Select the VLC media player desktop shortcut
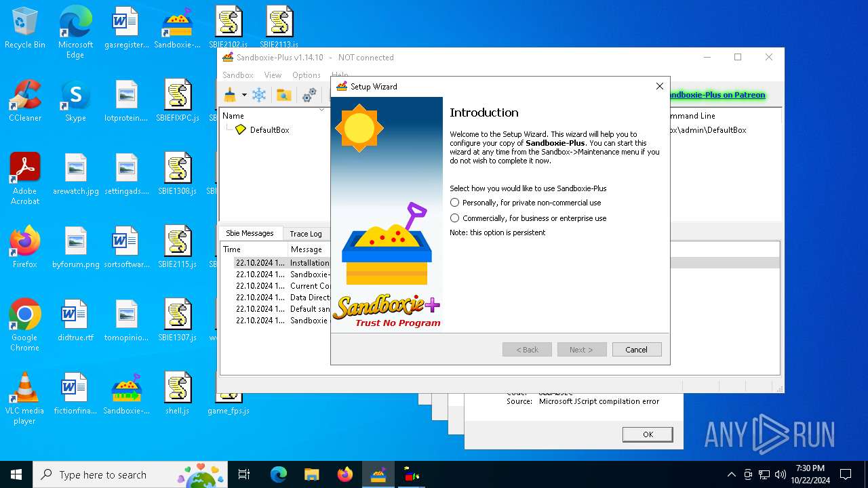868x488 pixels. coord(25,398)
